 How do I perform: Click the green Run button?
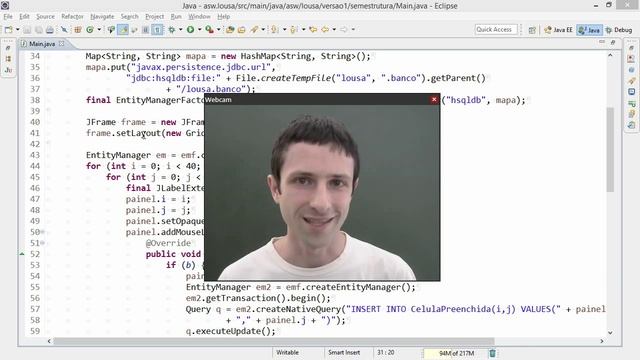(190, 30)
